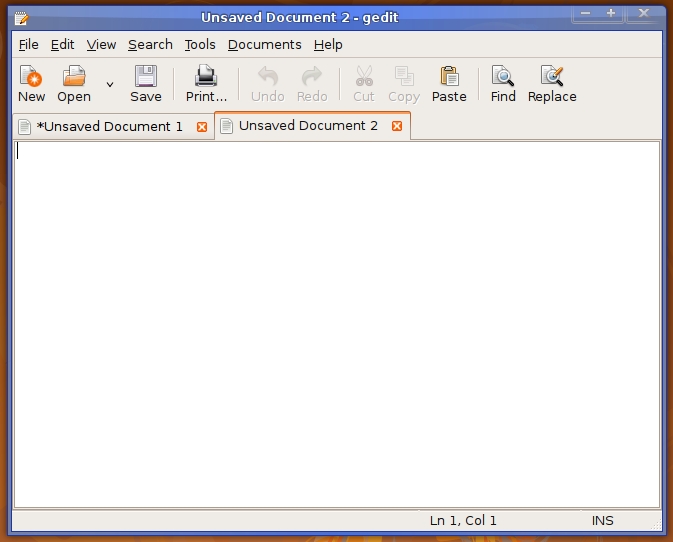Minimize the gedit window
Viewport: 673px width, 542px height.
585,14
